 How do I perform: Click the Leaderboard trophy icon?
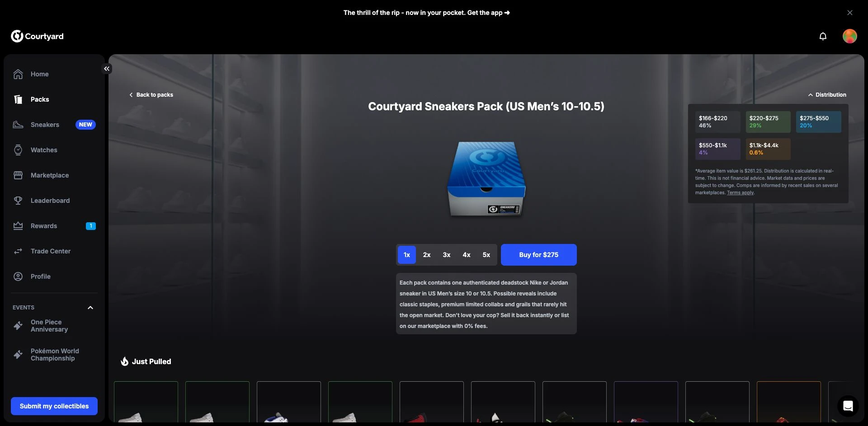[x=18, y=201]
